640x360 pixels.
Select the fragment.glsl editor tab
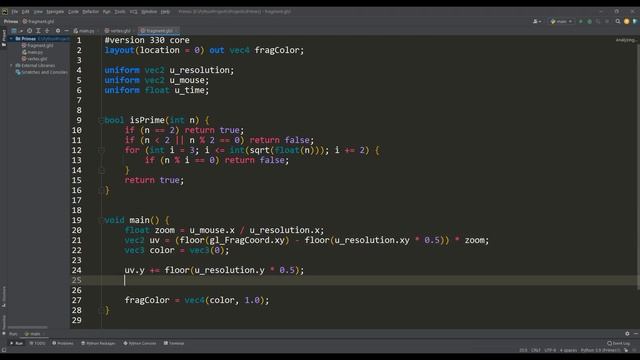tap(157, 31)
